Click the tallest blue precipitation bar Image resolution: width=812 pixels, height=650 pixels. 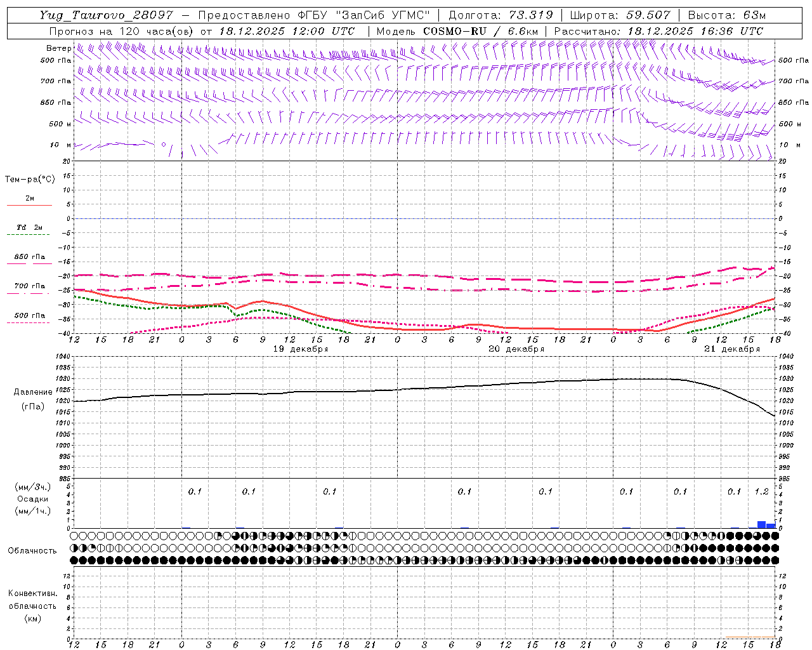tap(762, 524)
